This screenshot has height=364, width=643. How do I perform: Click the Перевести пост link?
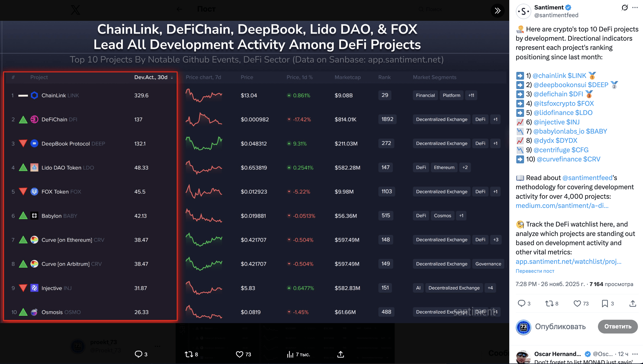[535, 271]
